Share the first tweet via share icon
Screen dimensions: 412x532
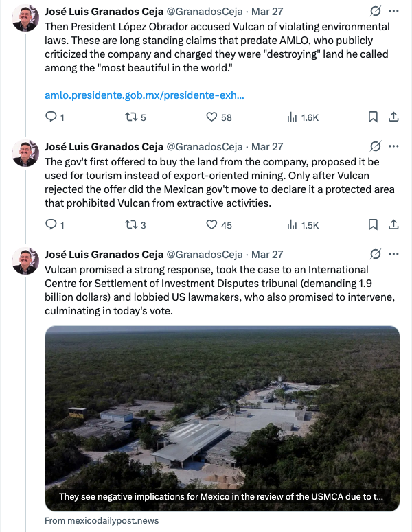[394, 117]
